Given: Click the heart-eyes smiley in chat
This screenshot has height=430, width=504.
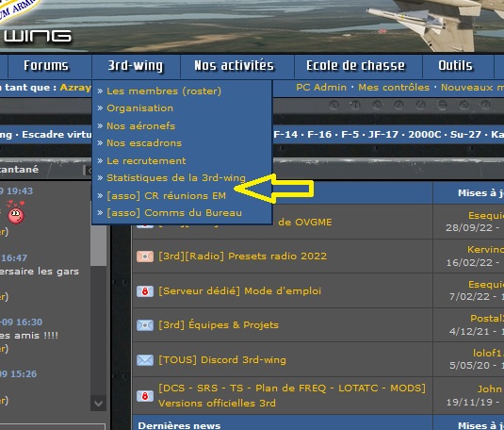Looking at the screenshot, I should coord(16,212).
